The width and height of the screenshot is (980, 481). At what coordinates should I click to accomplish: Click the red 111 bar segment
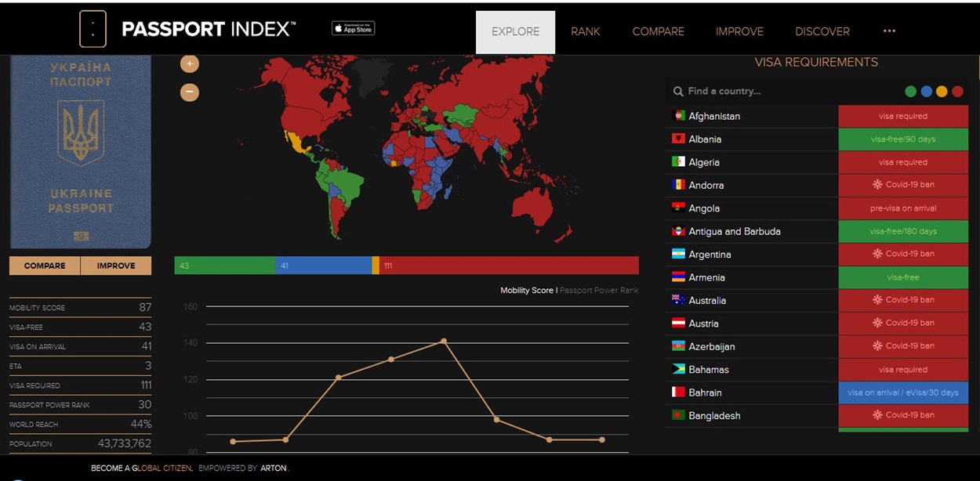click(x=509, y=266)
